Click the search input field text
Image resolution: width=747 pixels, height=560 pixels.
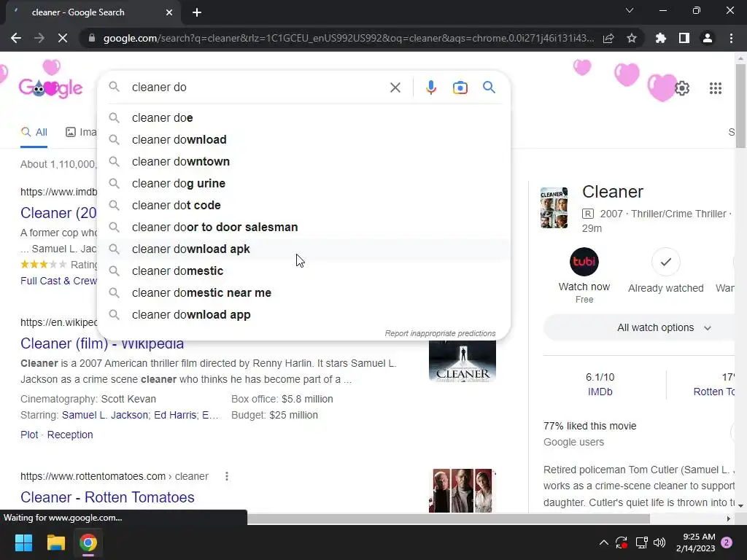pos(159,87)
